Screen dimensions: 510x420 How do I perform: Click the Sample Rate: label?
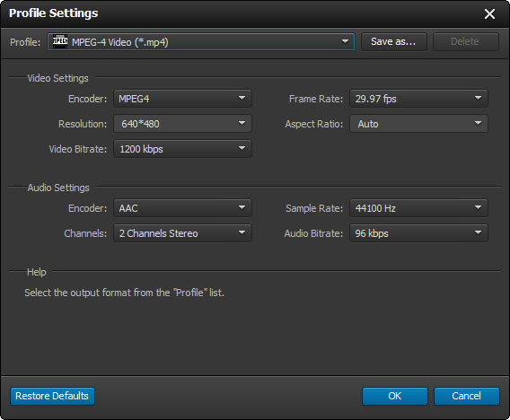tap(314, 208)
